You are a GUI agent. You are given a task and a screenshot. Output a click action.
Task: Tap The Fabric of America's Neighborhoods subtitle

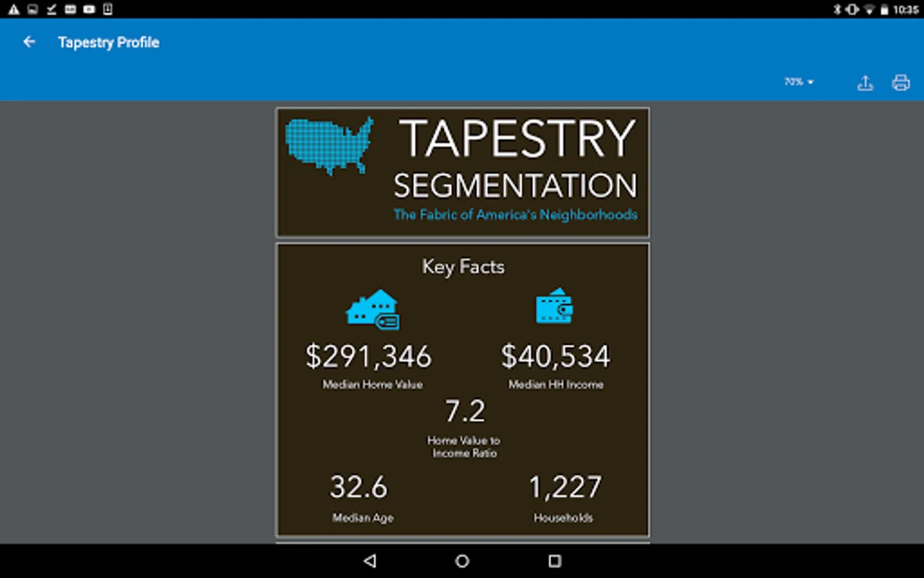[x=515, y=215]
